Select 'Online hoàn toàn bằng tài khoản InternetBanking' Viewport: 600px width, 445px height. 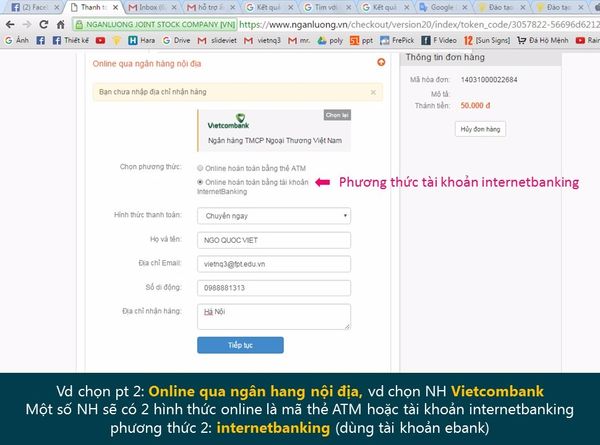(x=200, y=182)
